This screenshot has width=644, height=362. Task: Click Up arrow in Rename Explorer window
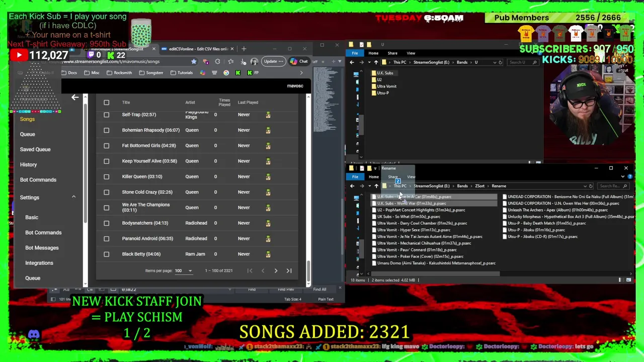[376, 186]
